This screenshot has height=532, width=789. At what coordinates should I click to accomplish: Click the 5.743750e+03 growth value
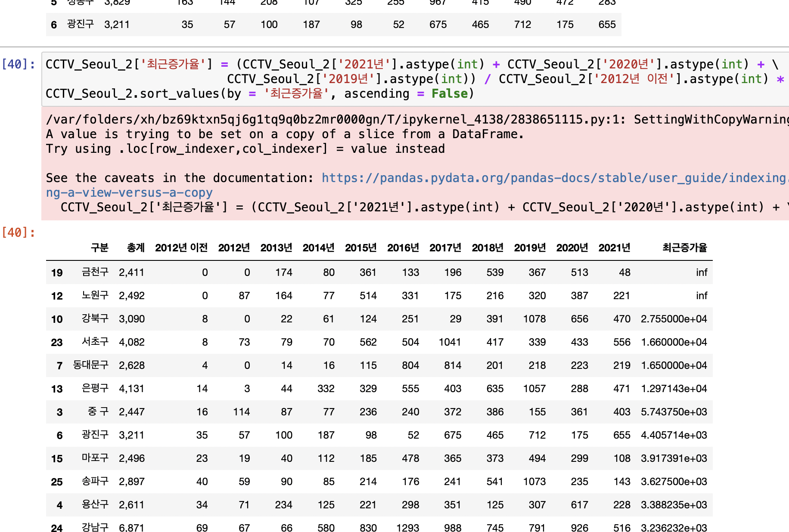coord(674,412)
